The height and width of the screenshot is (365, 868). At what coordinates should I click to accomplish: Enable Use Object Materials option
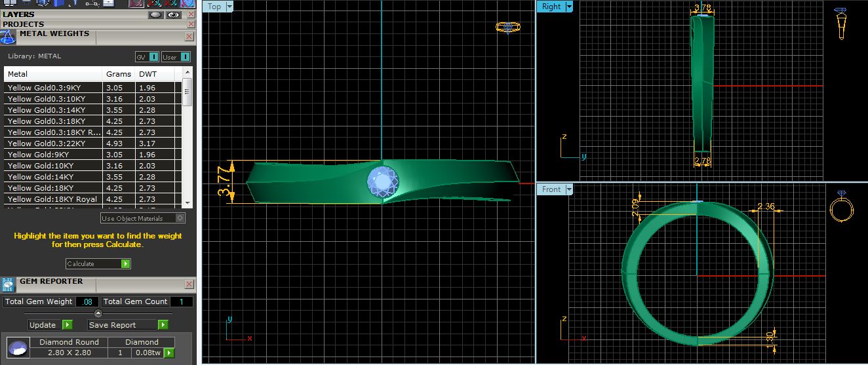point(143,218)
